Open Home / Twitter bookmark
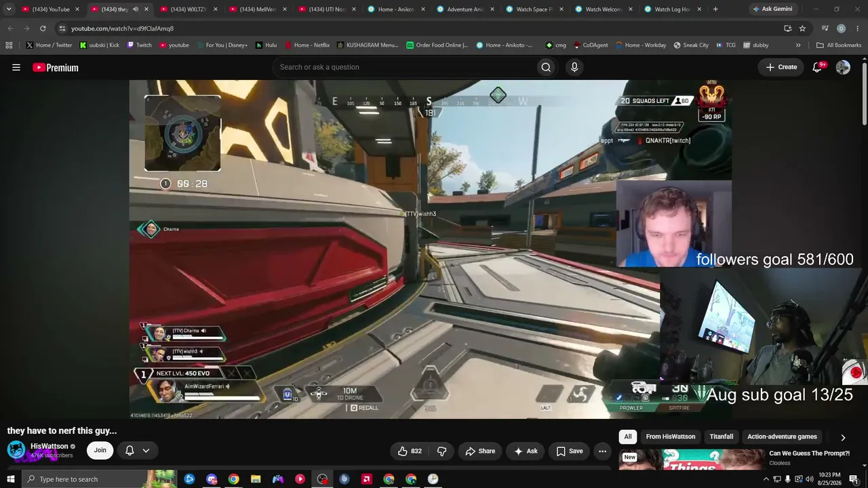The width and height of the screenshot is (868, 488). click(49, 45)
